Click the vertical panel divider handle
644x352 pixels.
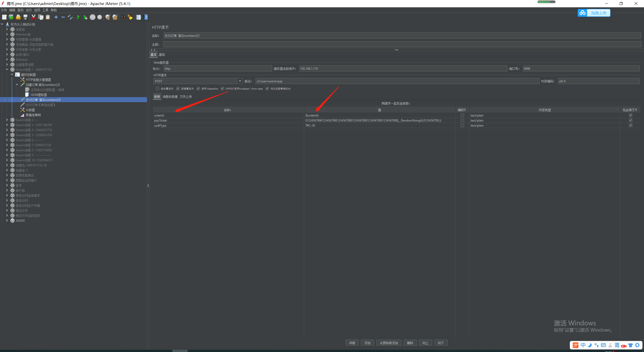click(x=148, y=186)
